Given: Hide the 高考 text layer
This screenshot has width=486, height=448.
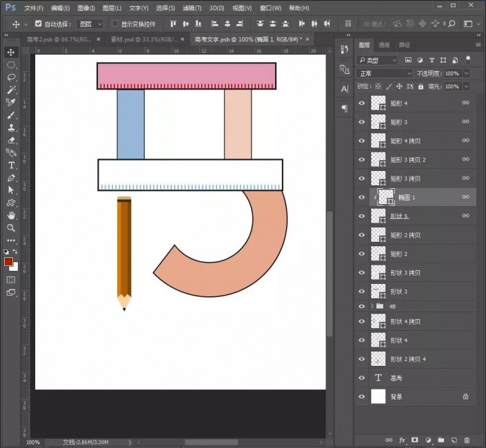Looking at the screenshot, I should click(361, 378).
